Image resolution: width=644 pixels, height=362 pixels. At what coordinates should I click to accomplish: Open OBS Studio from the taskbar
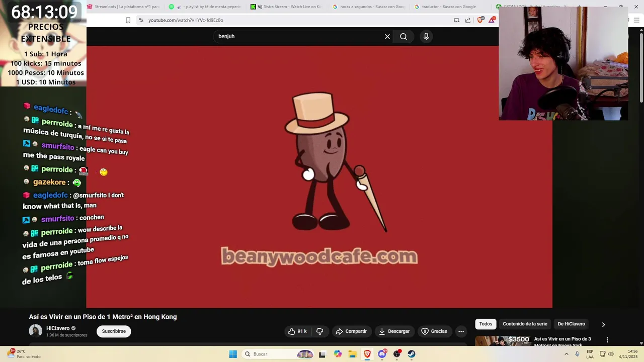coord(397,354)
